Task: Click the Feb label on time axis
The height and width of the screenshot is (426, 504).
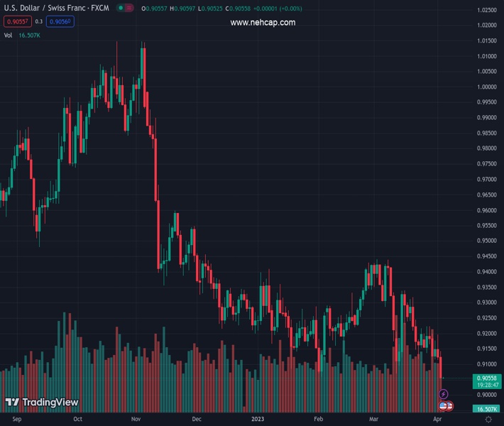Action: click(319, 419)
